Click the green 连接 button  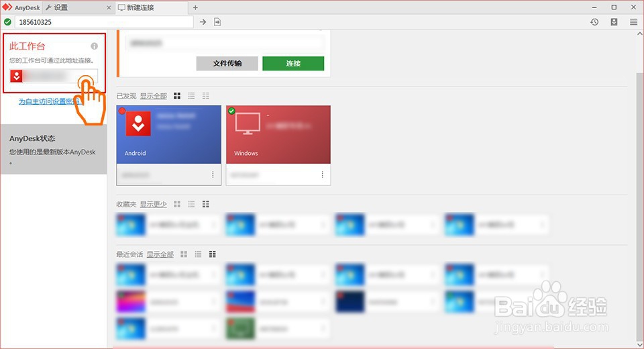click(x=293, y=63)
